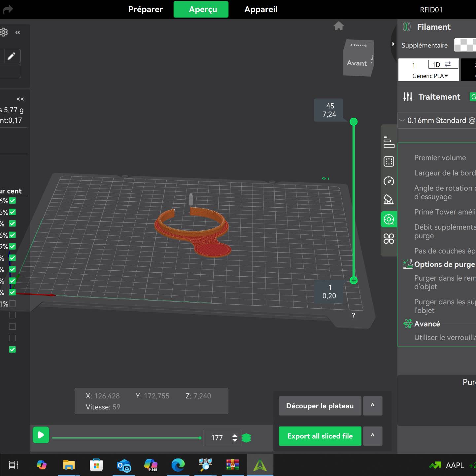Switch to the Préparer tab
Screen dimensions: 476x476
pos(146,9)
